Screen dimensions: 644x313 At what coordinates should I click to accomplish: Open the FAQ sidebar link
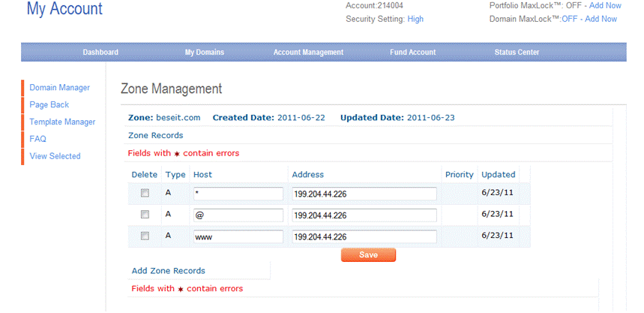pos(37,139)
